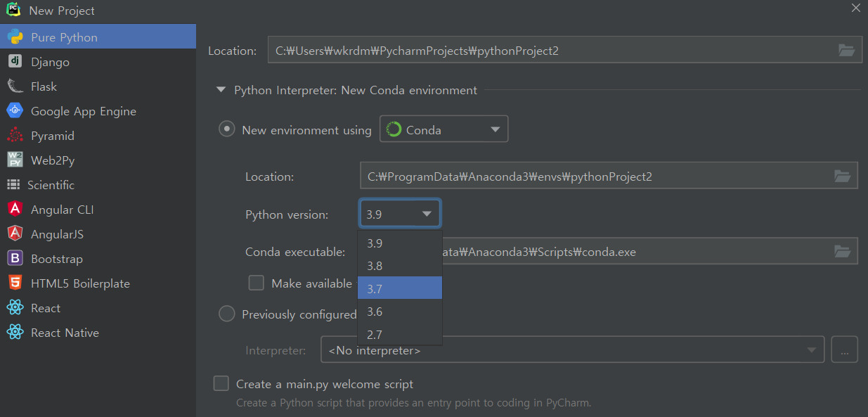Choose Python 3.6 from version list
Image resolution: width=868 pixels, height=417 pixels.
(x=400, y=312)
